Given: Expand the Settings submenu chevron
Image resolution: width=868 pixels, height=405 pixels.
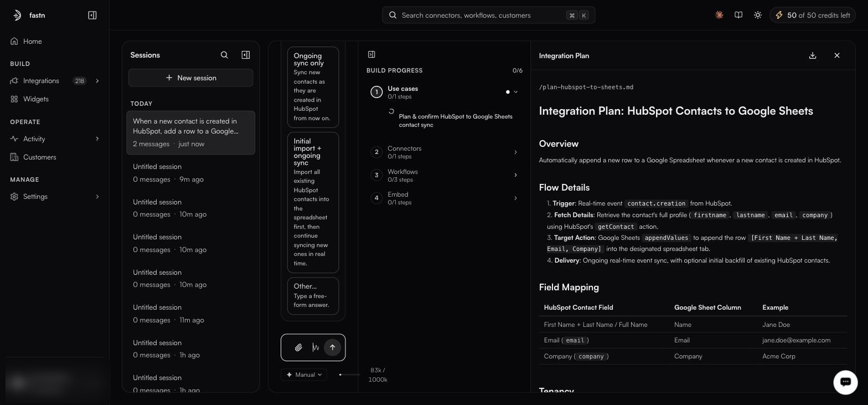Looking at the screenshot, I should [x=97, y=196].
